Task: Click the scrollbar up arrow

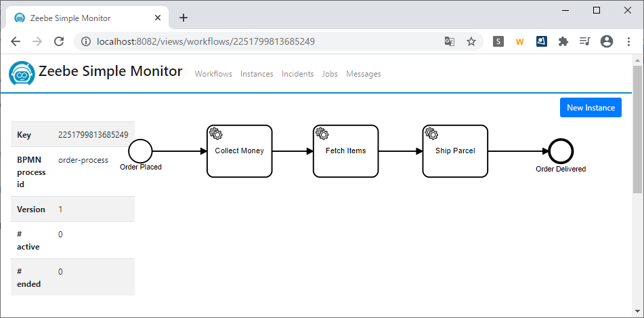Action: pos(637,60)
